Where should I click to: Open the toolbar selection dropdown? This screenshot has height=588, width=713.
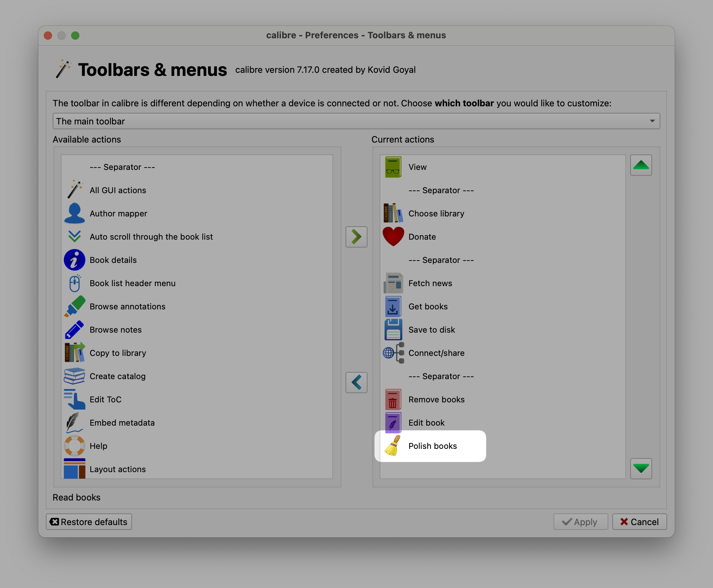[x=356, y=121]
